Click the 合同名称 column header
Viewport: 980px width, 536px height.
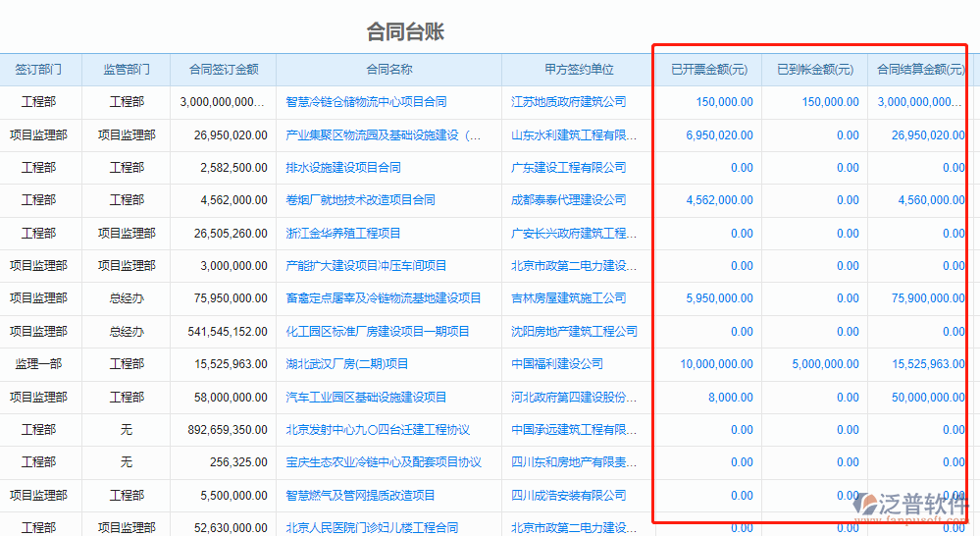pos(388,70)
